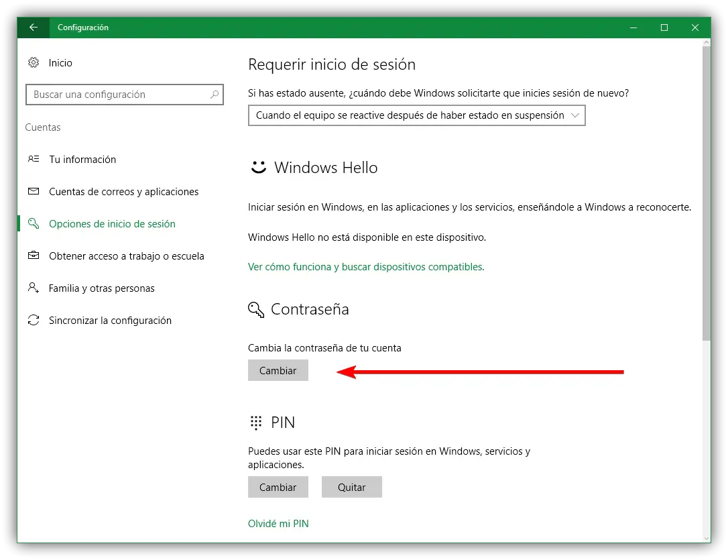Click the scrollbar up arrow

pyautogui.click(x=706, y=42)
